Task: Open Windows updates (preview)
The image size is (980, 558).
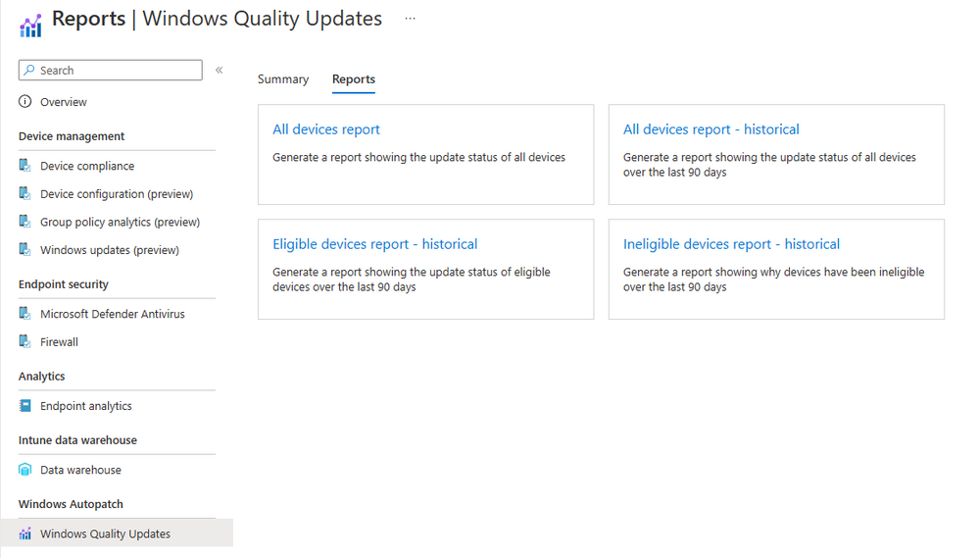Action: (110, 250)
